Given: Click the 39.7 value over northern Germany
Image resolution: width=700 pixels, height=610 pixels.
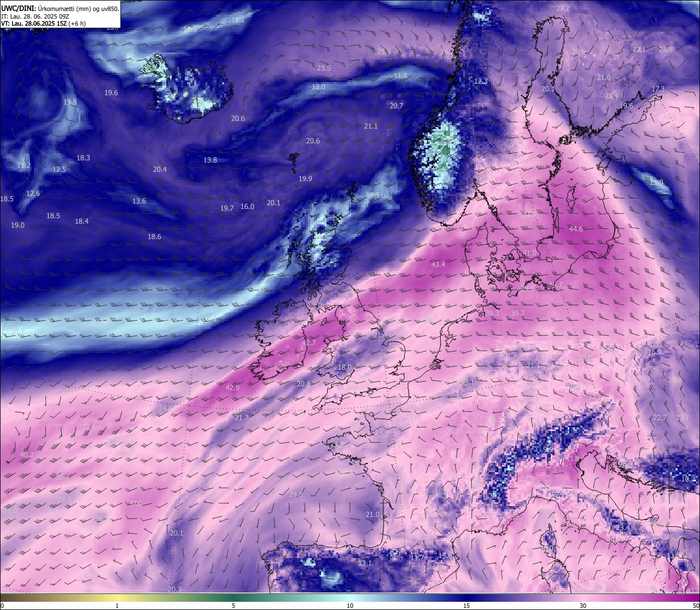Looking at the screenshot, I should (517, 313).
